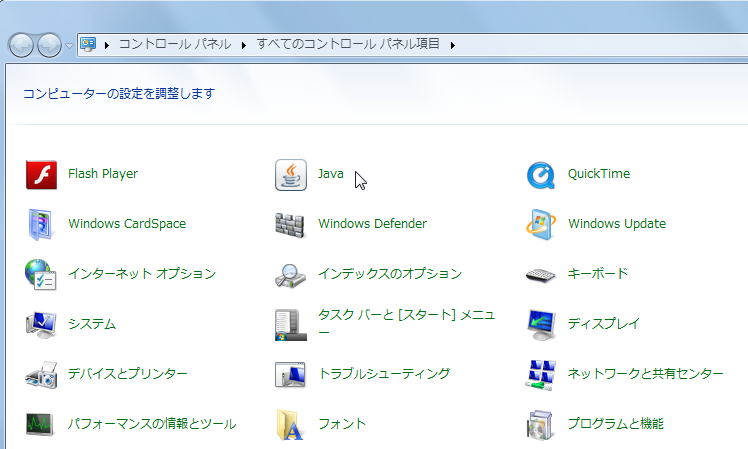The image size is (748, 449).
Task: Open the Windows Defender wall icon
Action: click(x=290, y=224)
